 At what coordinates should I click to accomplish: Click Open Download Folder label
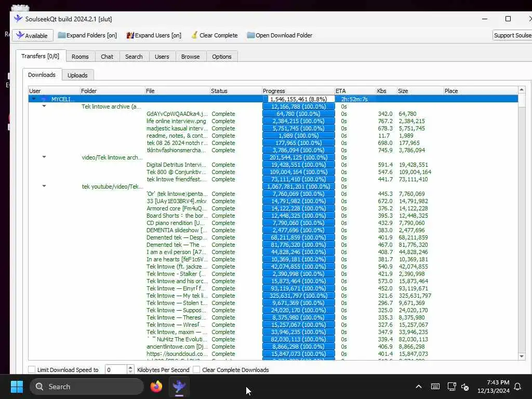284,35
